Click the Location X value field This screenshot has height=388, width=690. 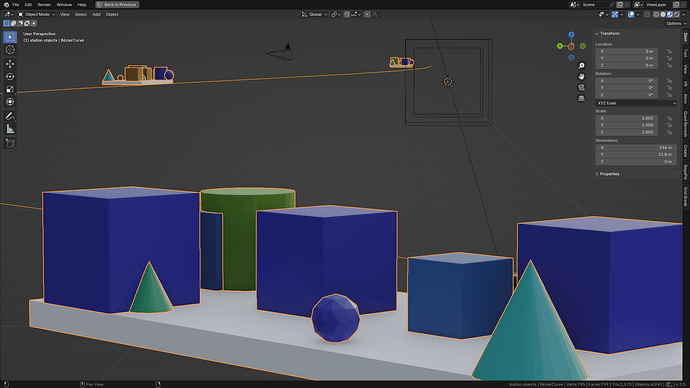coord(627,51)
